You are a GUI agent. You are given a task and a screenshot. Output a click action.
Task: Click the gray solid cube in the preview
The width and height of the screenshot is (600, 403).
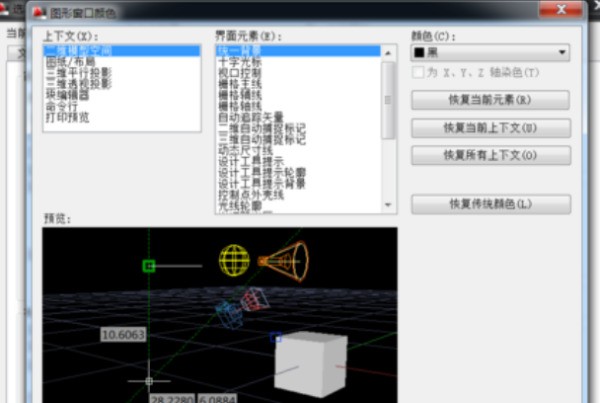click(x=311, y=364)
